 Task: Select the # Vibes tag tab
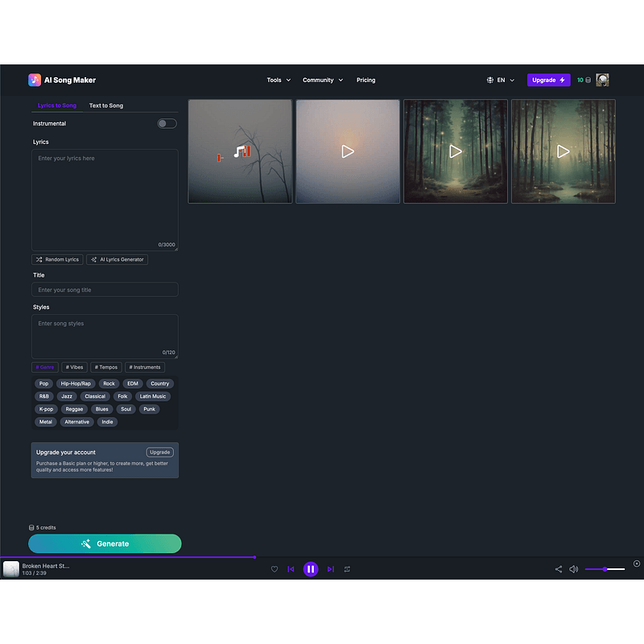74,367
